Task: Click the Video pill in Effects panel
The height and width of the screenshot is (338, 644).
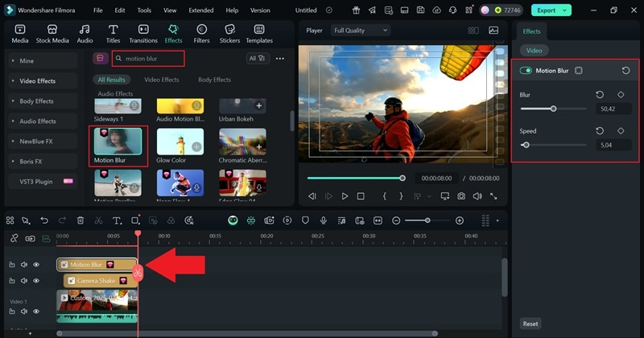Action: point(534,51)
